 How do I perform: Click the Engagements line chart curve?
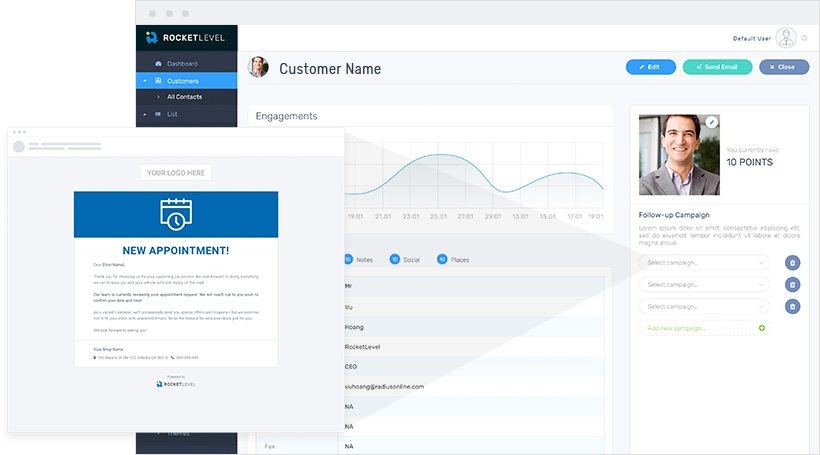click(473, 175)
